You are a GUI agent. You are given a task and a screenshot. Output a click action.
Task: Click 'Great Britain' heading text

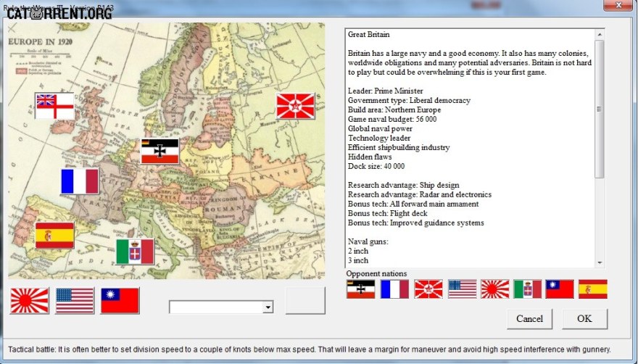pos(368,35)
